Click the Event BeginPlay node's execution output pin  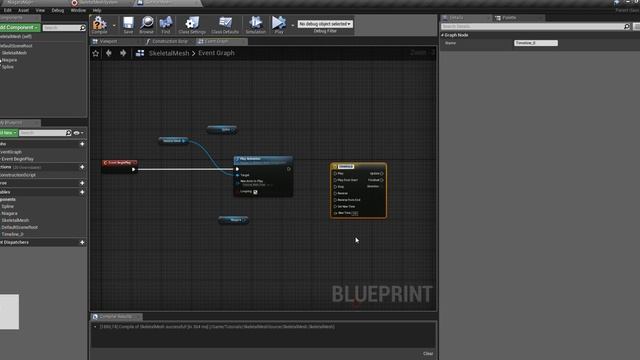pos(133,169)
